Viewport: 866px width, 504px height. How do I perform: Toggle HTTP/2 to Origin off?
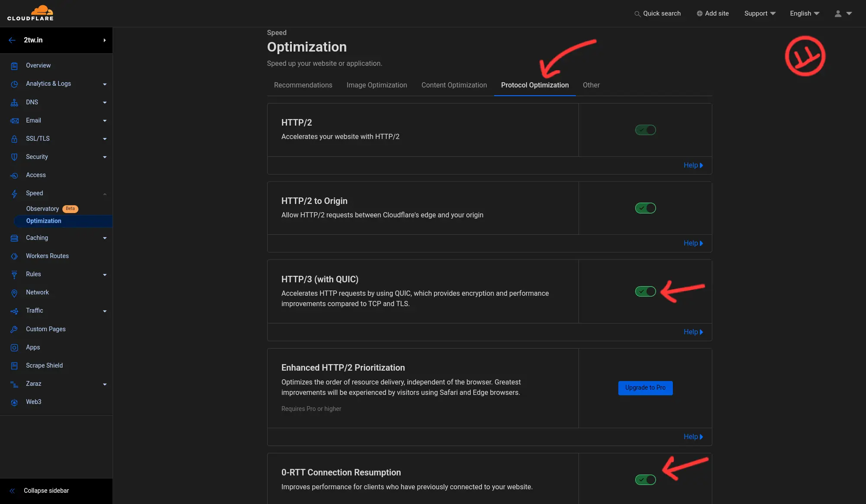645,207
